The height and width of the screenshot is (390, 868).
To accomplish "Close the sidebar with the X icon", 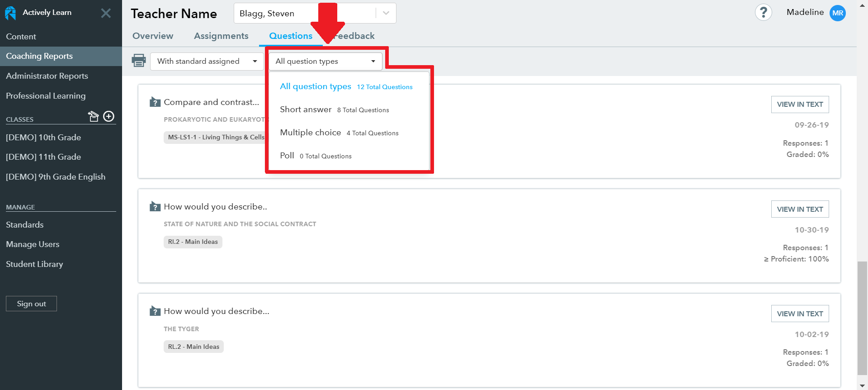I will (x=106, y=13).
